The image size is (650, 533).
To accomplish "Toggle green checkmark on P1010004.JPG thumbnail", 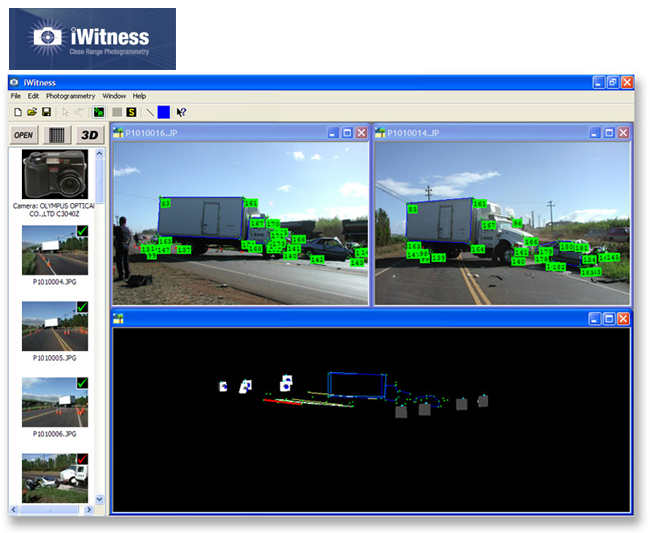I will tap(82, 231).
